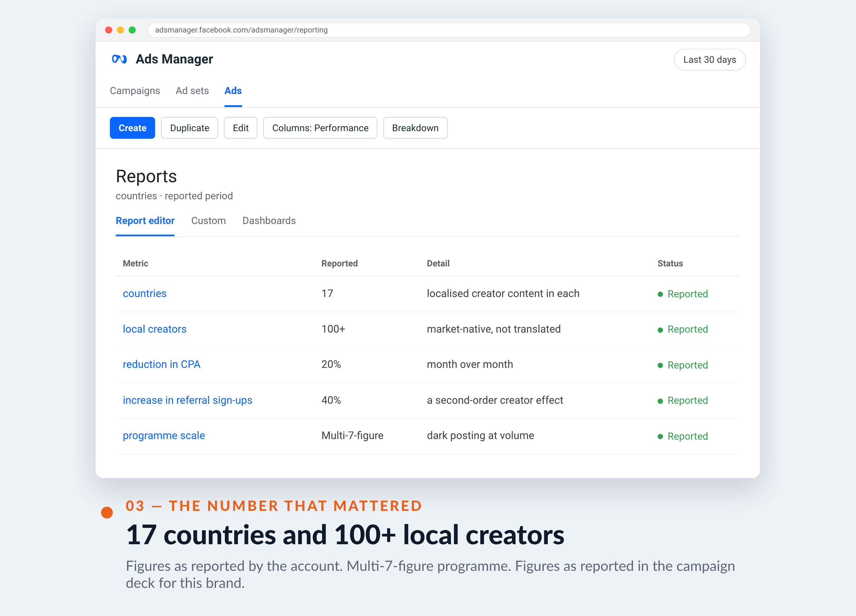Screen dimensions: 856x616
Task: Click the reported value 40%
Action: 331,400
